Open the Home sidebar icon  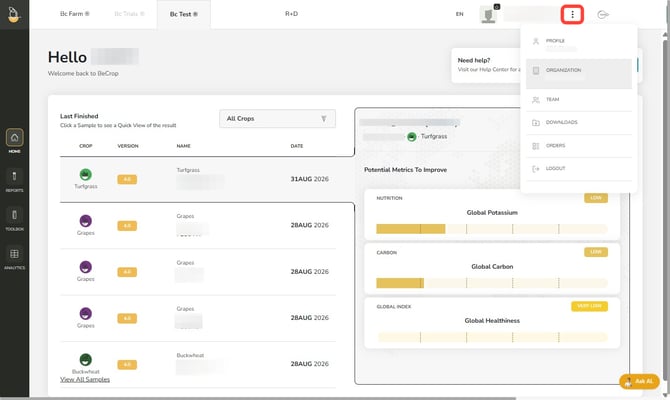[15, 138]
